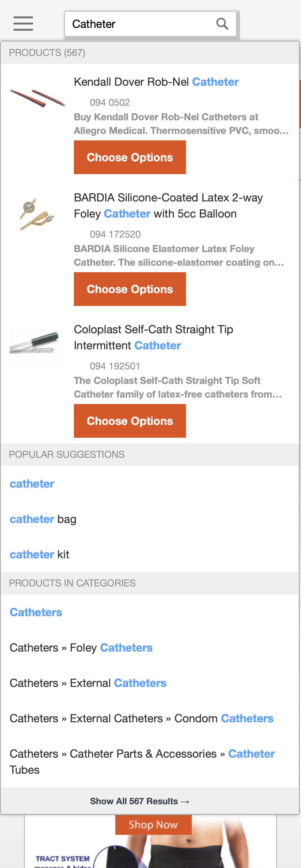Select the catheter popular suggestion

(x=32, y=484)
